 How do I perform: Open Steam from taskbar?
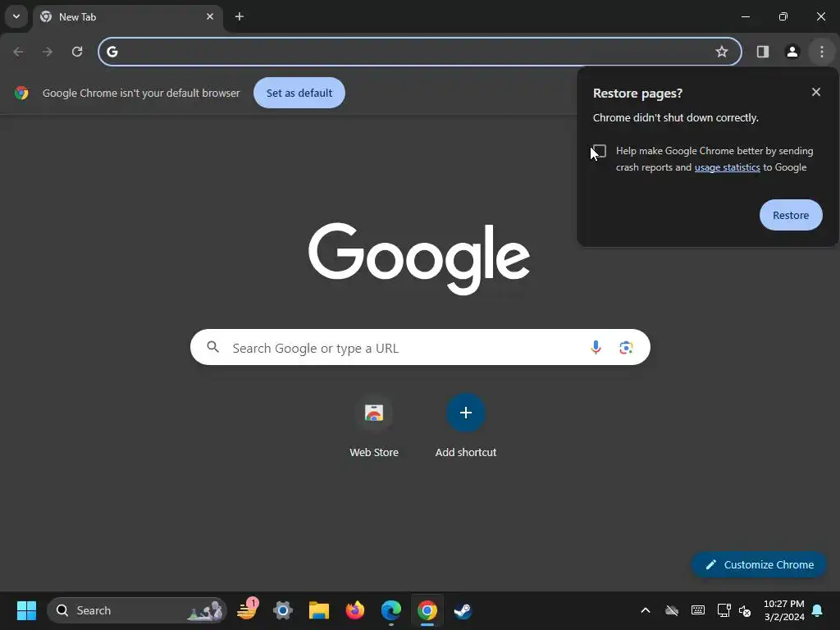[463, 610]
